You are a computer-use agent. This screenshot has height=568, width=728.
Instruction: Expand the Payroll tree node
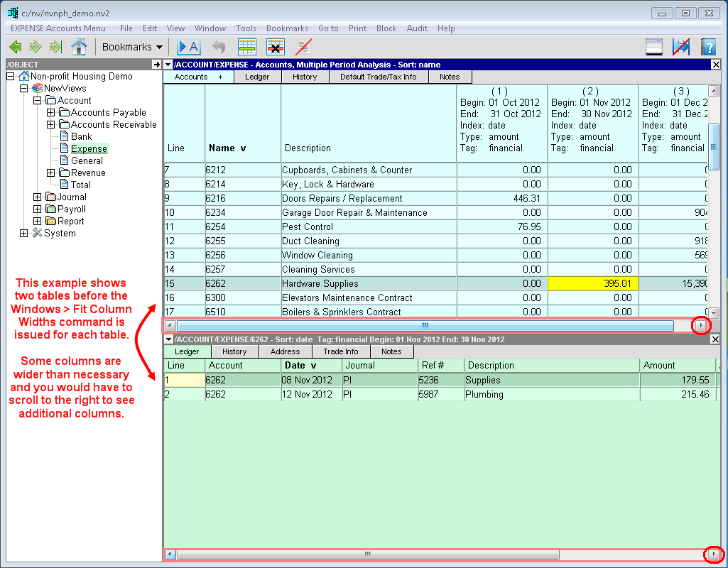click(38, 209)
